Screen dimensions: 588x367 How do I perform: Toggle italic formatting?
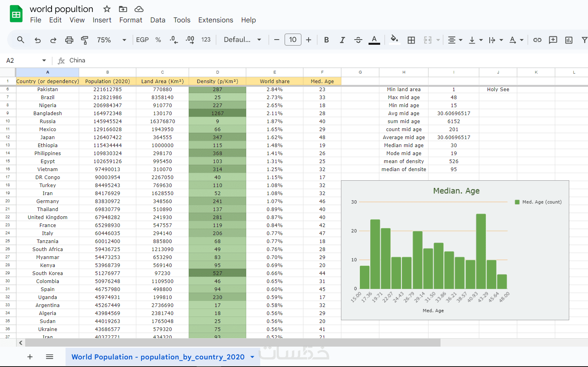tap(342, 40)
